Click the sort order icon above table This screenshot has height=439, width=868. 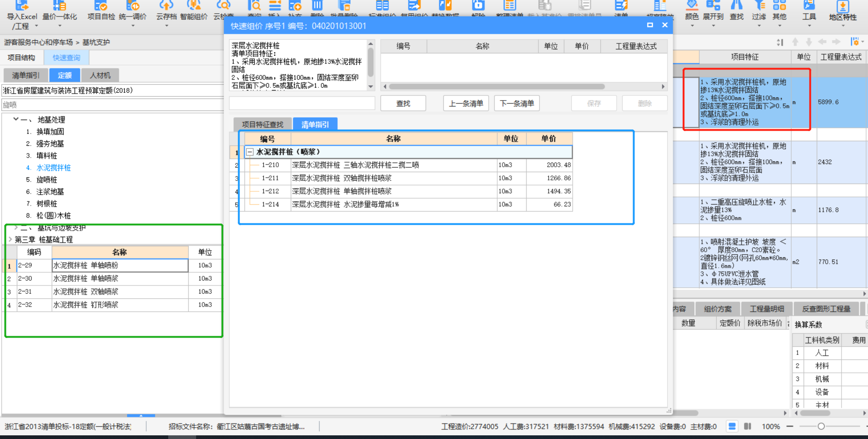[780, 42]
